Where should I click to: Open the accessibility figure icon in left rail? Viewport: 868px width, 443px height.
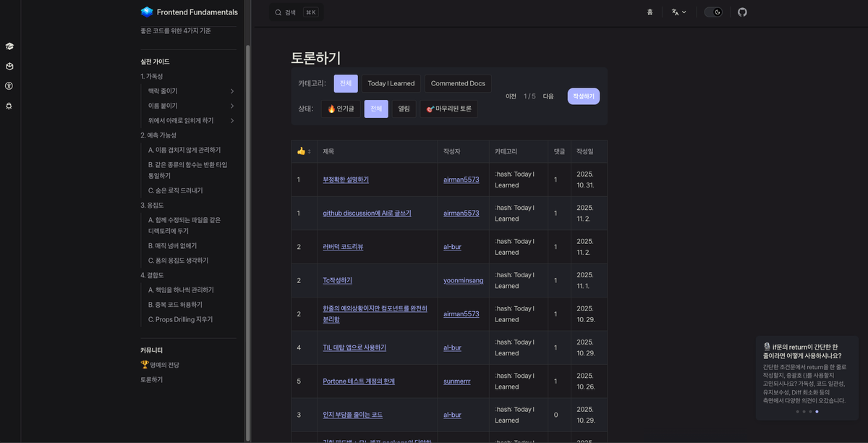point(9,85)
